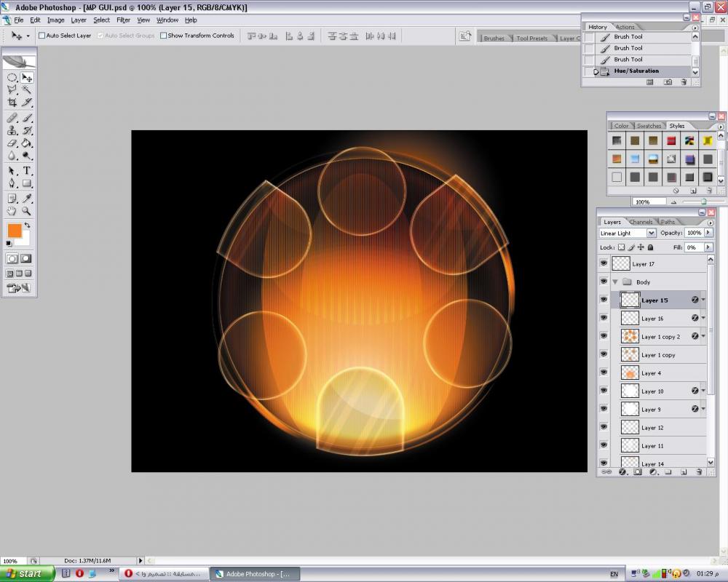Select the History Brush tool
Image resolution: width=728 pixels, height=582 pixels.
[26, 130]
